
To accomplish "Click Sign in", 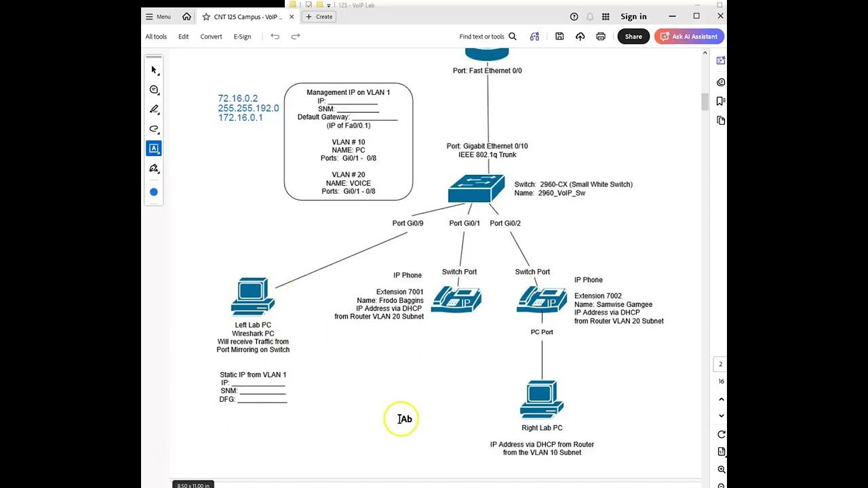I will tap(633, 16).
